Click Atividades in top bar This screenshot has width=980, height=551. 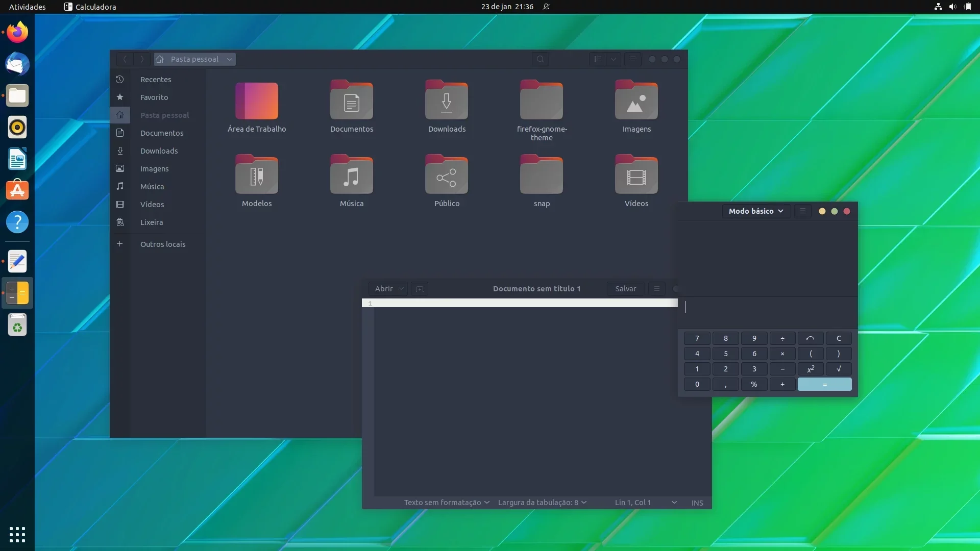click(28, 7)
